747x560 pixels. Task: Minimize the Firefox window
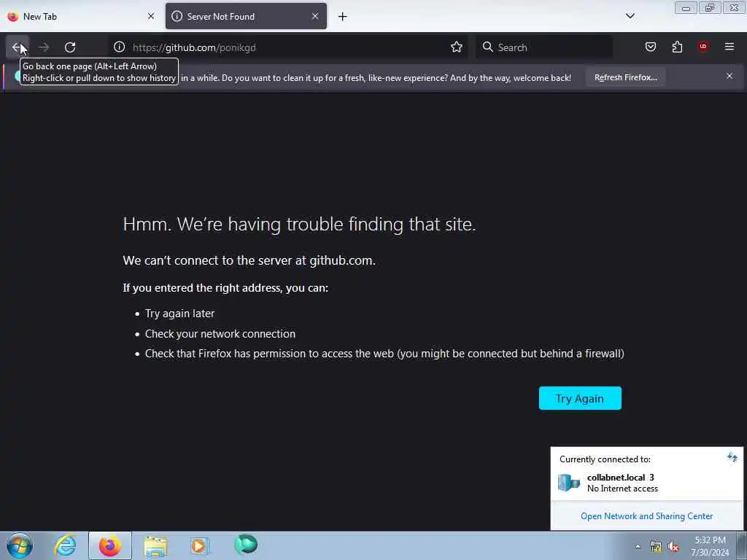point(686,8)
